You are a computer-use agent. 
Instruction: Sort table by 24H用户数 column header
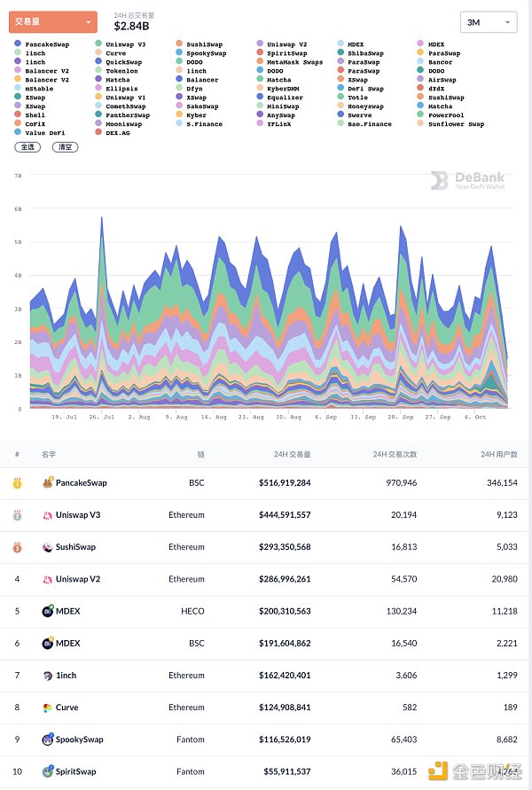click(x=499, y=454)
